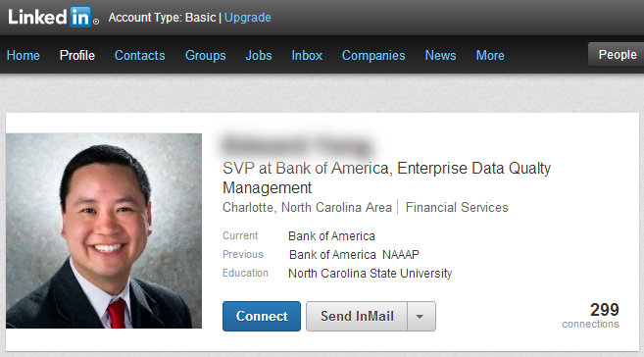Expand the People search type dropdown
The height and width of the screenshot is (357, 644).
pos(617,55)
